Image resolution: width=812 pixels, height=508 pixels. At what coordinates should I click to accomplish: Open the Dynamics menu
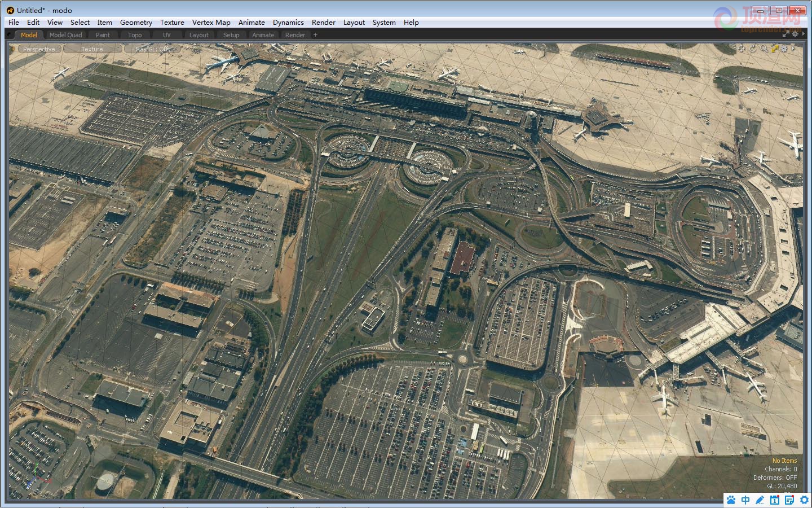coord(288,23)
